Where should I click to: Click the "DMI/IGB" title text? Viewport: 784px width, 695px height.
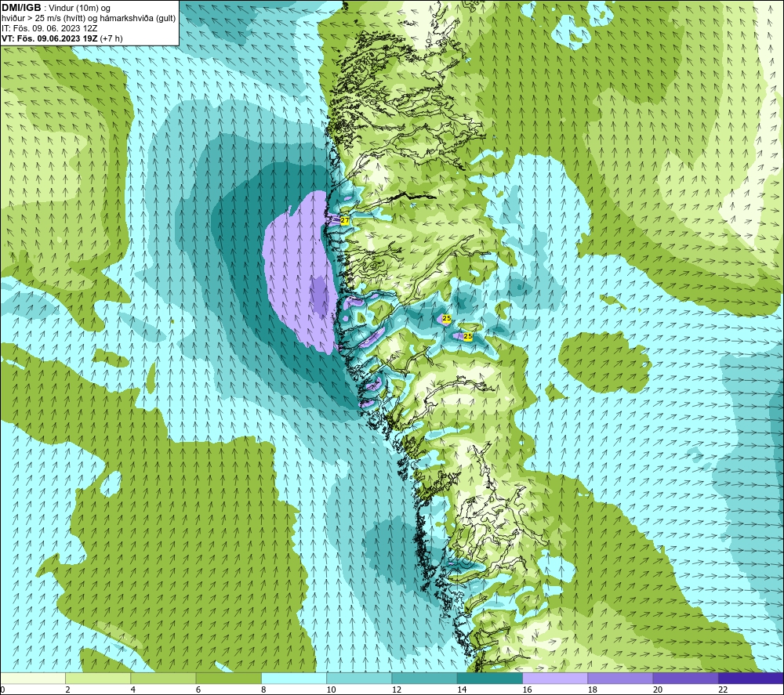(21, 8)
